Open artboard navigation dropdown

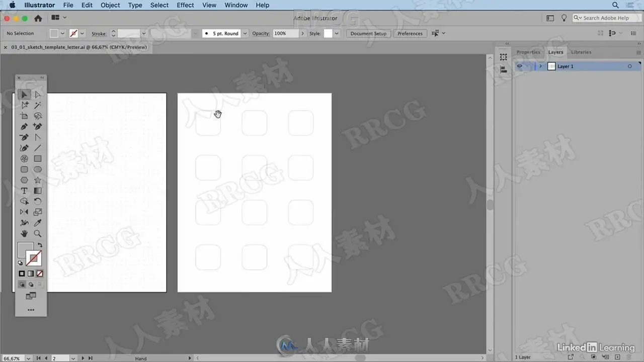coord(73,358)
